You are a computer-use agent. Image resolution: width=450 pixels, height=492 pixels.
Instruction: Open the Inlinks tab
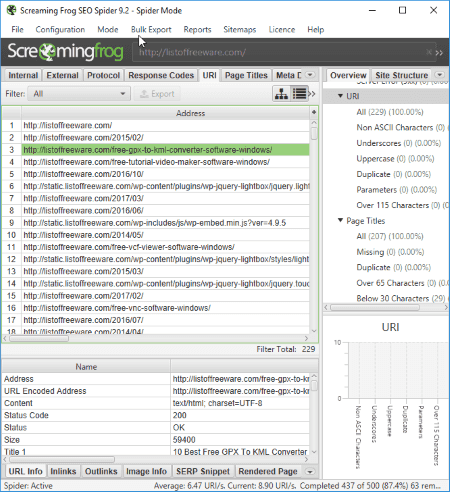(x=63, y=471)
